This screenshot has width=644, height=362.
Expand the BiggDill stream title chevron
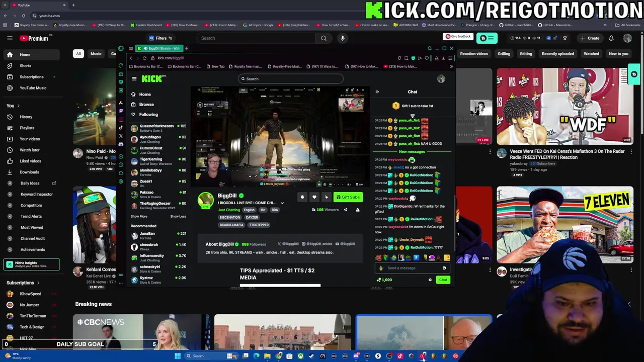click(x=282, y=203)
